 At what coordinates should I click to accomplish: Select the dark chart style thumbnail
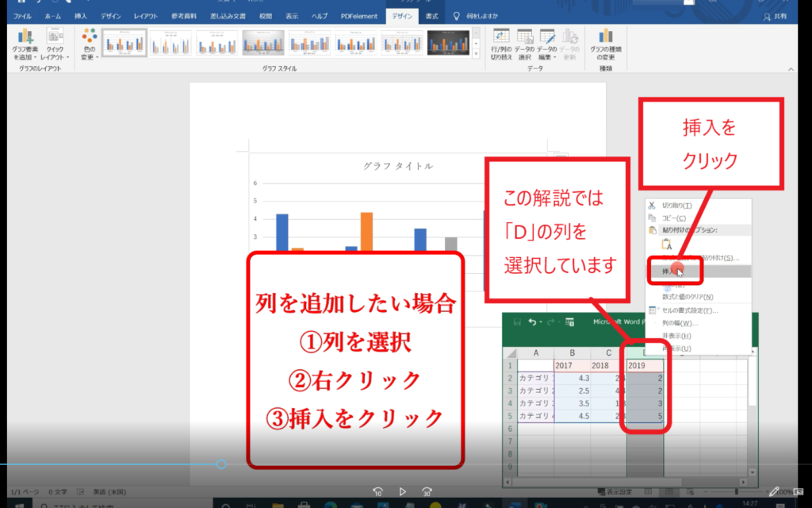pos(448,43)
